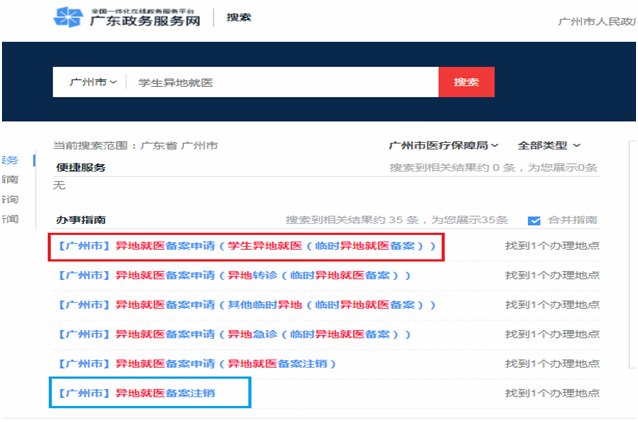Select the 搜索 label beside the site logo
This screenshot has height=422, width=638.
pos(239,18)
